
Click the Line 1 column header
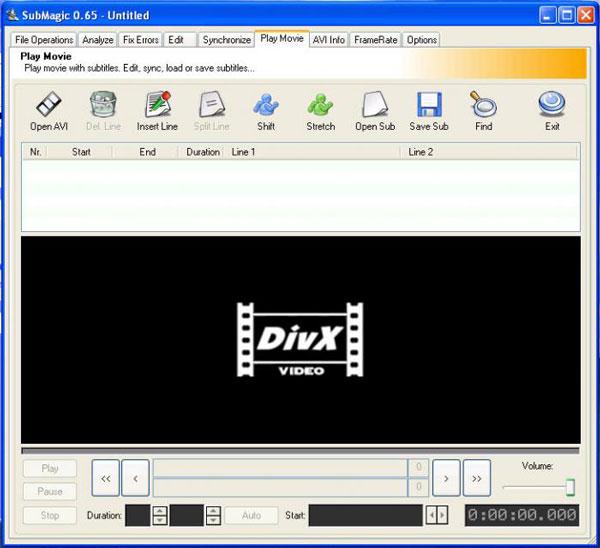pos(313,152)
